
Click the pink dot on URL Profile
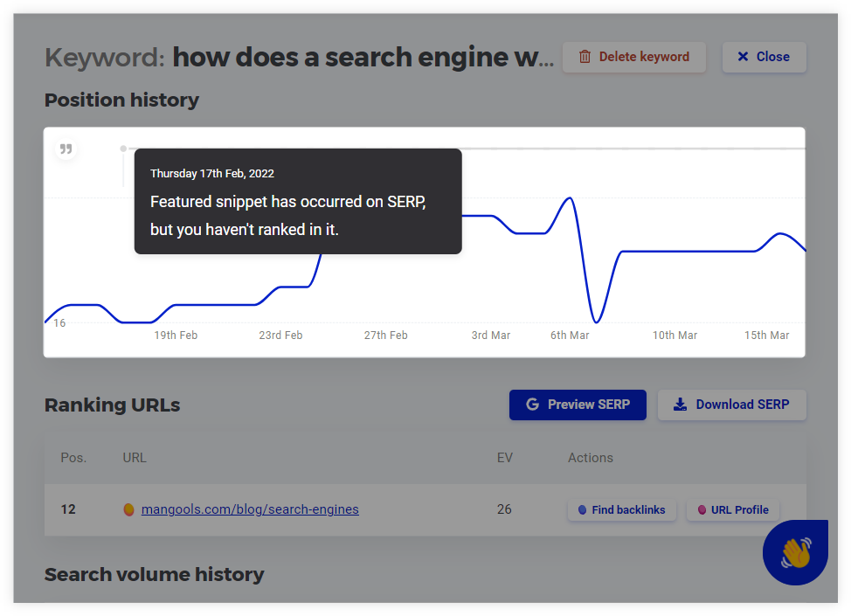(702, 510)
